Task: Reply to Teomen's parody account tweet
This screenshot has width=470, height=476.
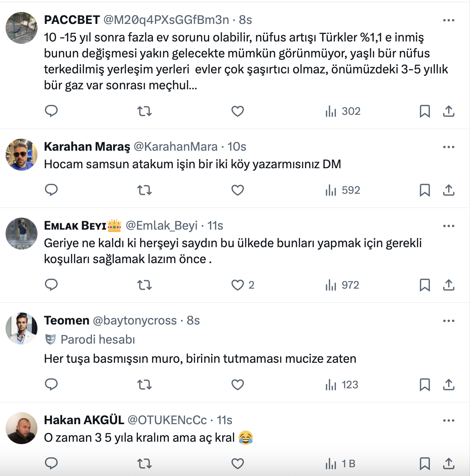Action: (51, 385)
